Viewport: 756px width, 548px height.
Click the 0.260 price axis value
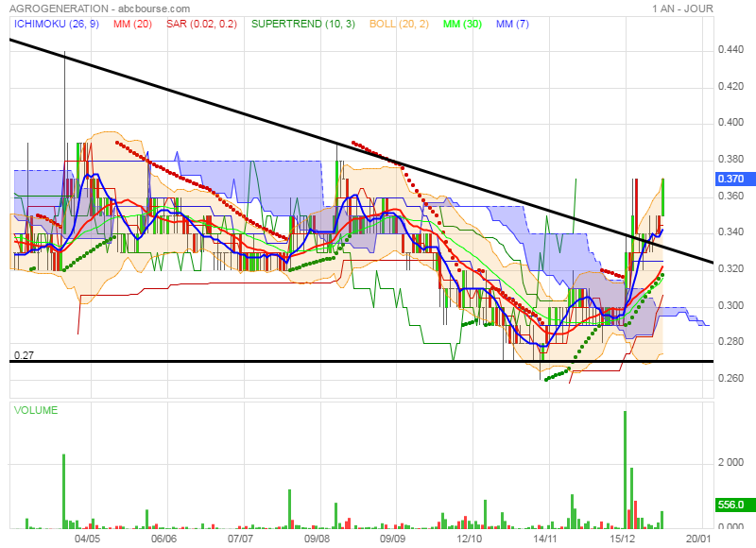tap(730, 378)
